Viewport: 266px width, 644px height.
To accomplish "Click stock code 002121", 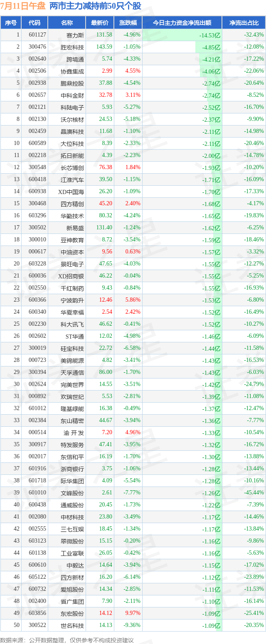I will pos(37,107).
